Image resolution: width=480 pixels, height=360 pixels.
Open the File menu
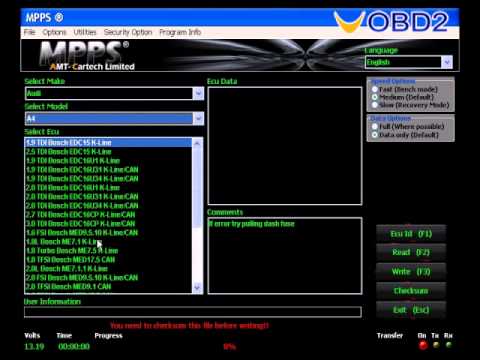(29, 32)
